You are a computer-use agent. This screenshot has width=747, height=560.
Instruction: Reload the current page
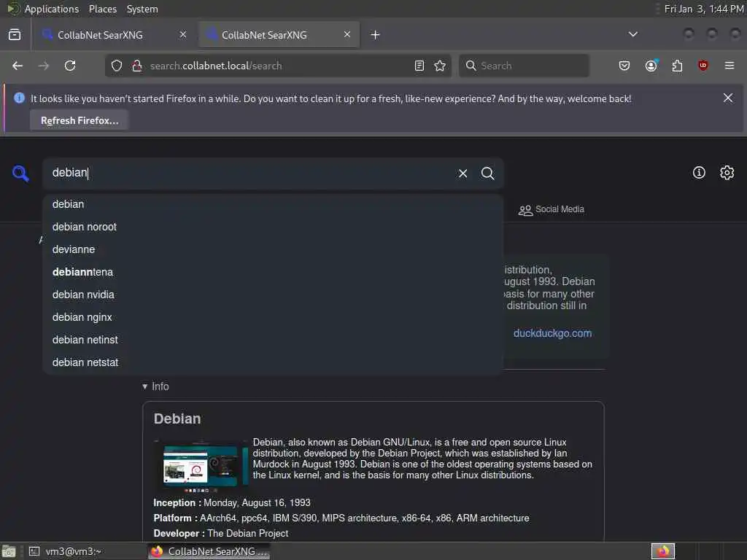pos(70,66)
